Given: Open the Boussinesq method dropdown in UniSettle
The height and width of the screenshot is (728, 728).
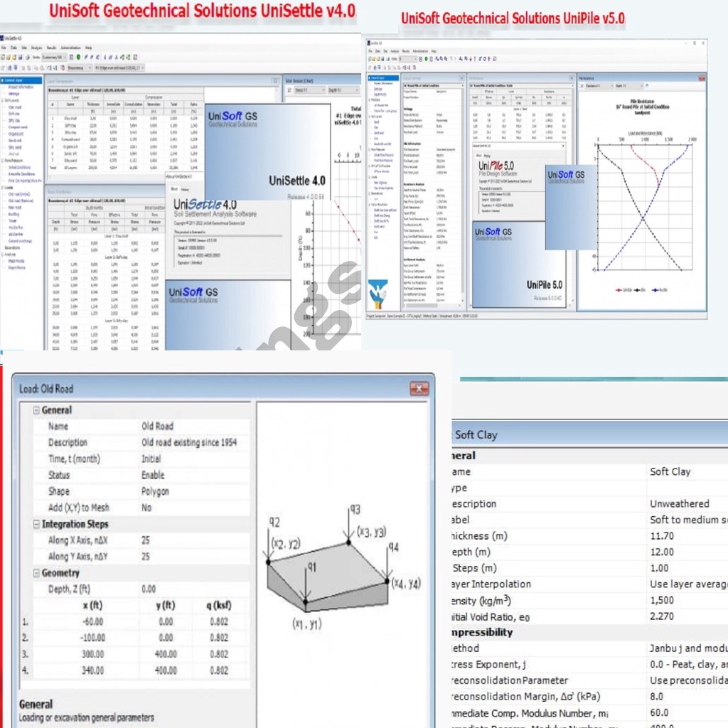Looking at the screenshot, I should tap(80, 68).
